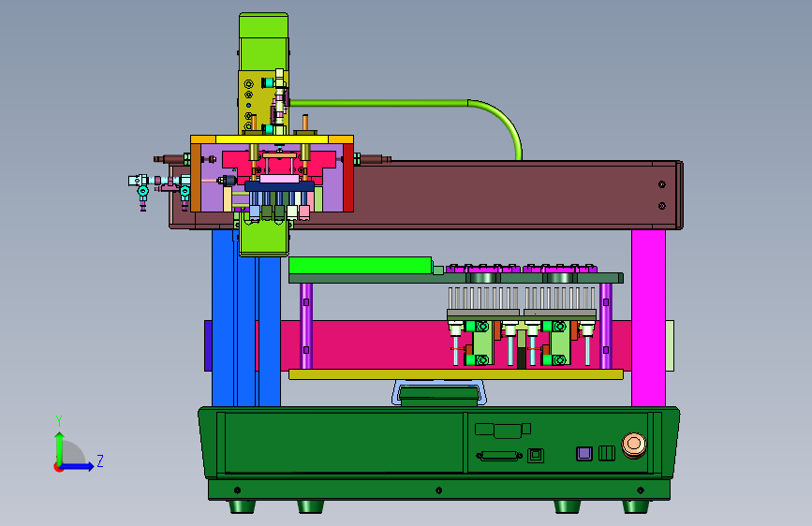Select the right heat sink fin array
Viewport: 812px width, 526px height.
click(x=560, y=299)
